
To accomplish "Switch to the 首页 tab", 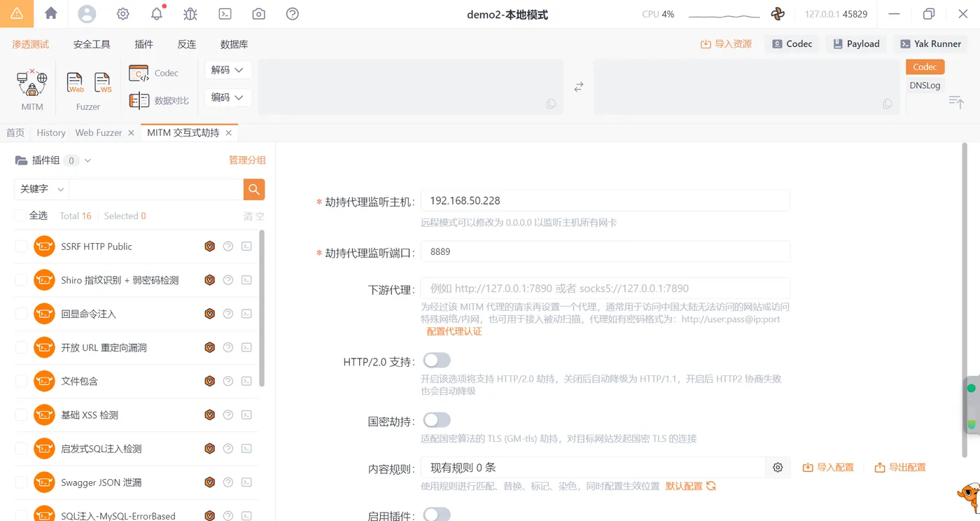I will pos(15,132).
